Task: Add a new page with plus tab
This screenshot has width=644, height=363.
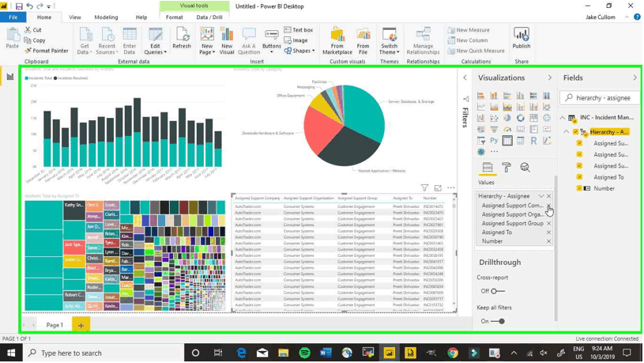Action: 81,325
